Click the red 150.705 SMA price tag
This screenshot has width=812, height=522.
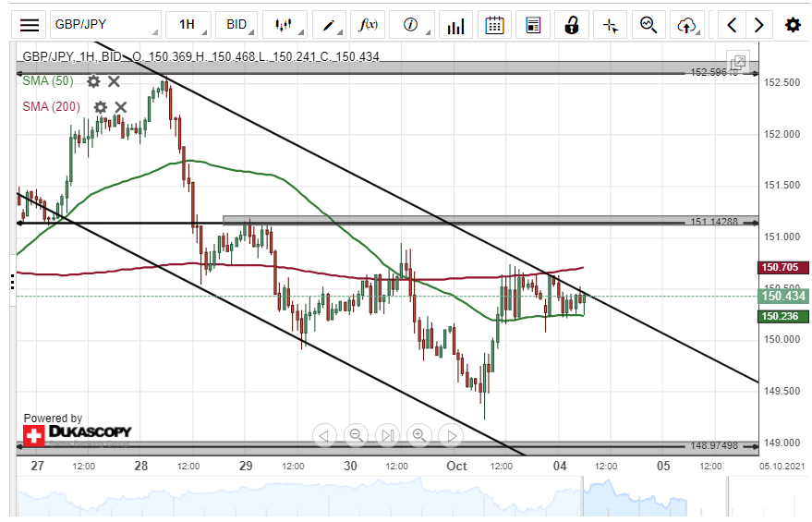click(x=783, y=267)
